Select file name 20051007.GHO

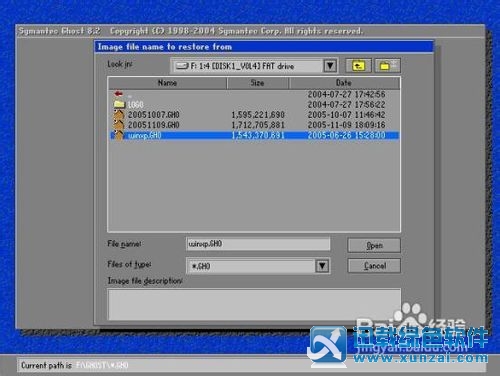154,115
